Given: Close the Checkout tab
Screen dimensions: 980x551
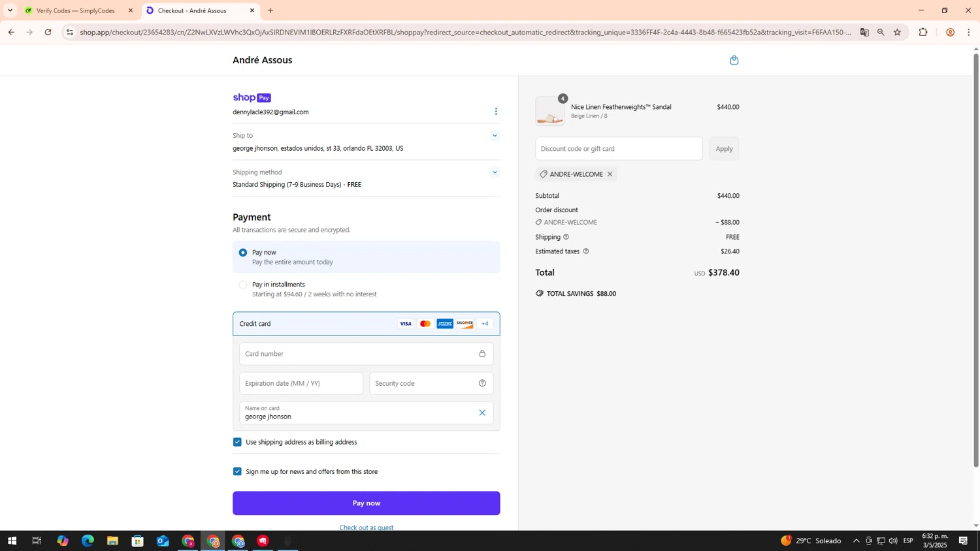Looking at the screenshot, I should click(252, 10).
